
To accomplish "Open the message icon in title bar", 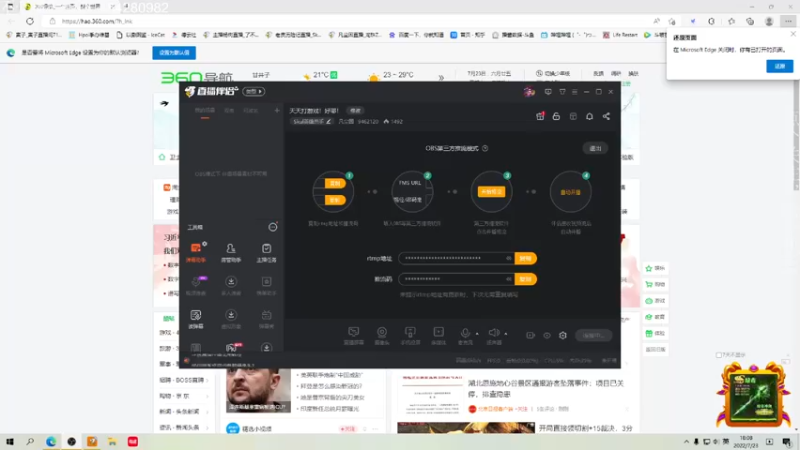I will tap(548, 92).
